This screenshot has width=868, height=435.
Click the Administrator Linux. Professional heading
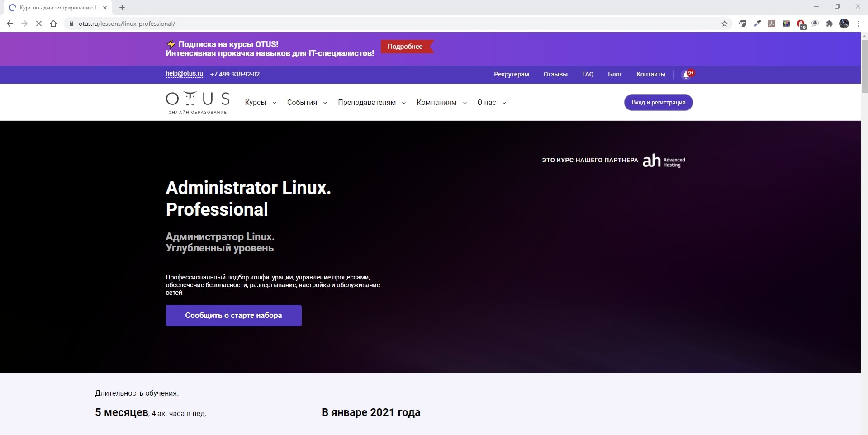pyautogui.click(x=248, y=199)
